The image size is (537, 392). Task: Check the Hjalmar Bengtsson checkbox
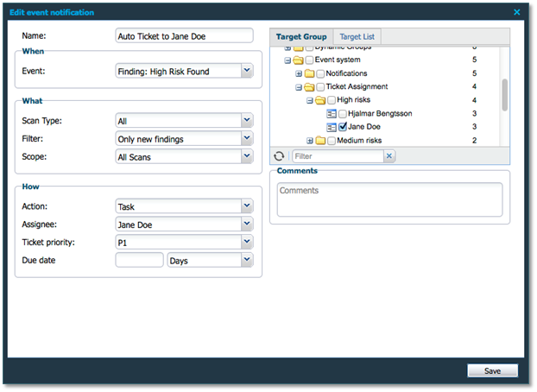point(343,114)
